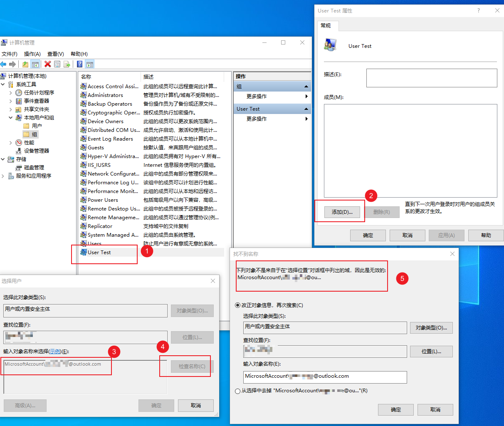The image size is (504, 426).
Task: Click the group icon beside IIS_IUSRS
Action: [x=84, y=165]
